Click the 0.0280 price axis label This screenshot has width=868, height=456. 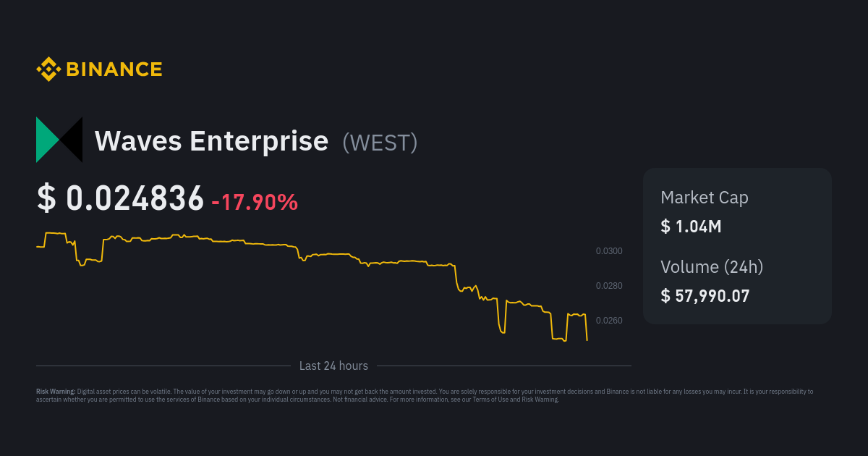coord(609,286)
